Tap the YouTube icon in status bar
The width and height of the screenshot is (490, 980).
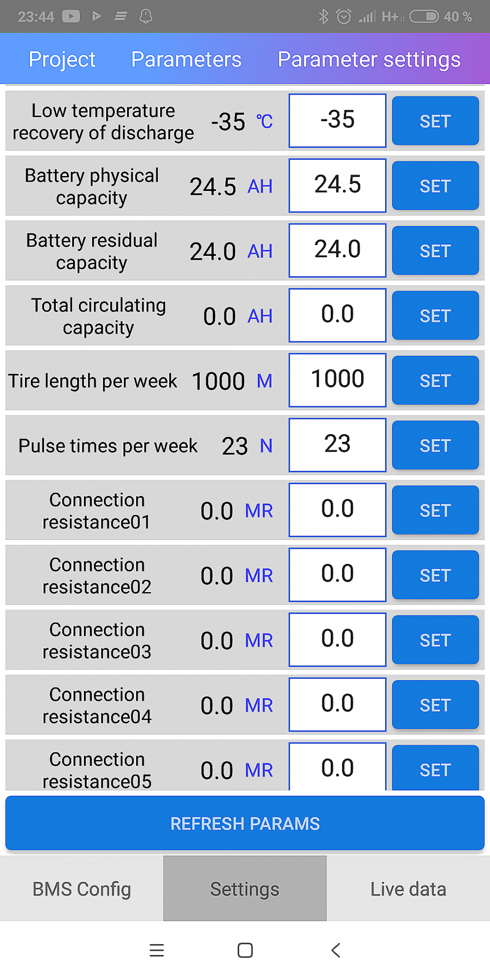(71, 17)
